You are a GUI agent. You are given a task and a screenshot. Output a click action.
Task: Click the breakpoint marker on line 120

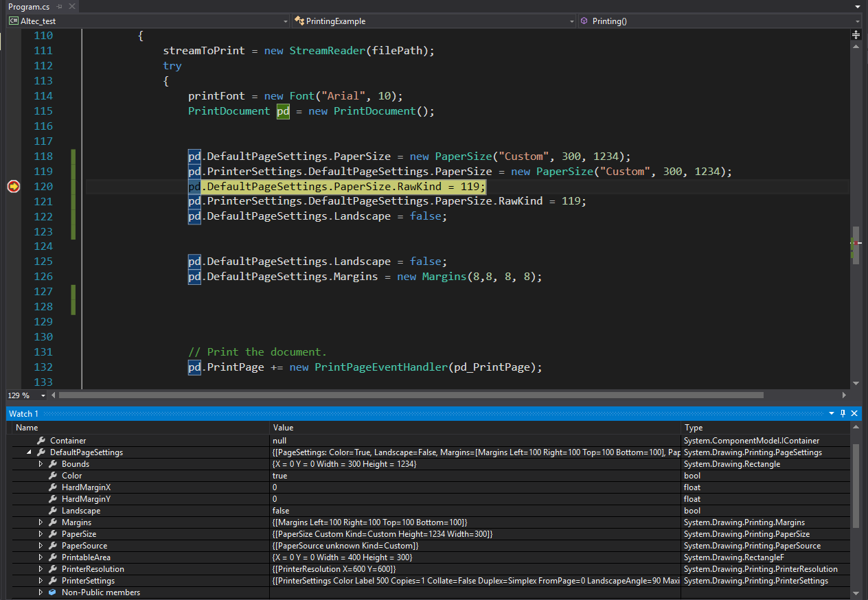(x=13, y=186)
